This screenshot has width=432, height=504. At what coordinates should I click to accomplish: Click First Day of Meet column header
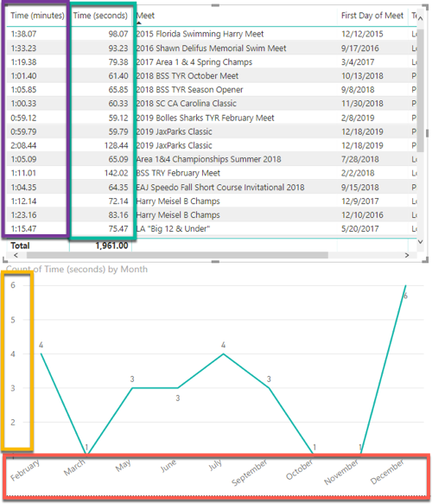point(372,16)
